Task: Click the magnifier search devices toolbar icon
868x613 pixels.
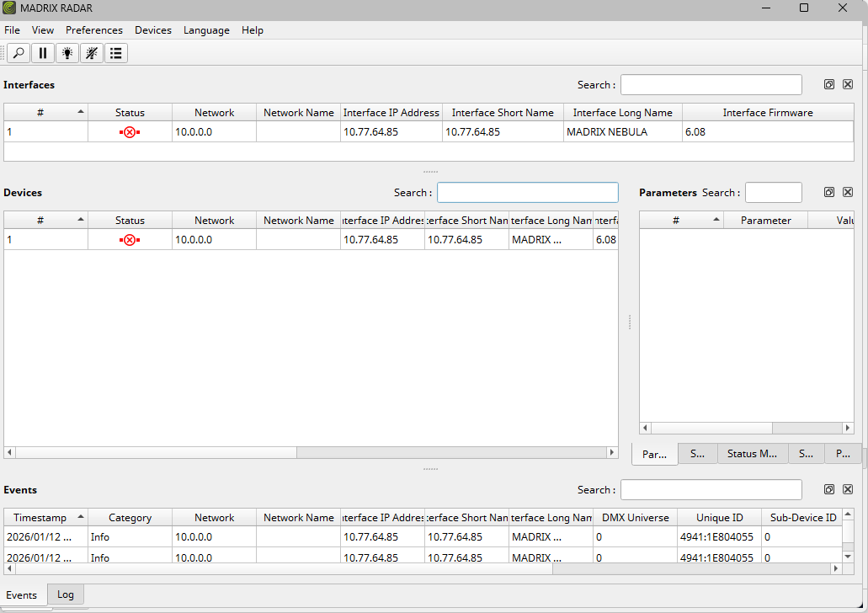Action: [19, 53]
